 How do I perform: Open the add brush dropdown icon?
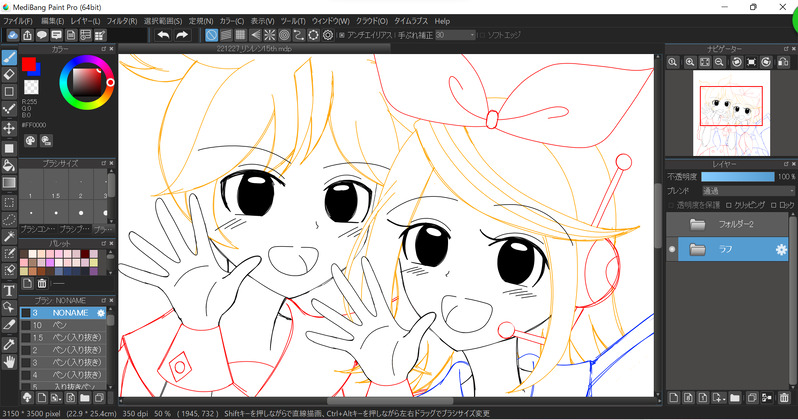pos(56,398)
